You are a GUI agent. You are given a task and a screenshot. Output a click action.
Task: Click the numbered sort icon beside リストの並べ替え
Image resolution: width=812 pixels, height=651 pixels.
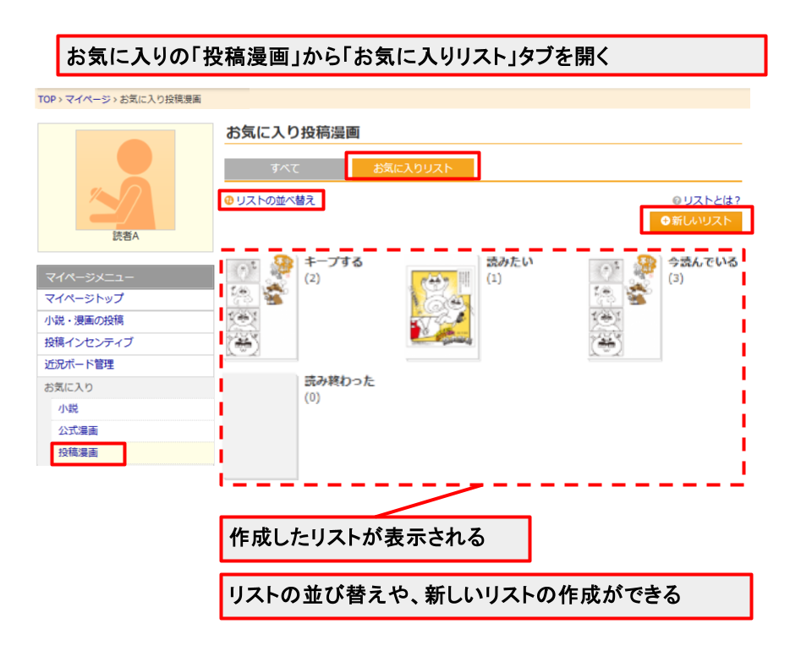[x=229, y=200]
